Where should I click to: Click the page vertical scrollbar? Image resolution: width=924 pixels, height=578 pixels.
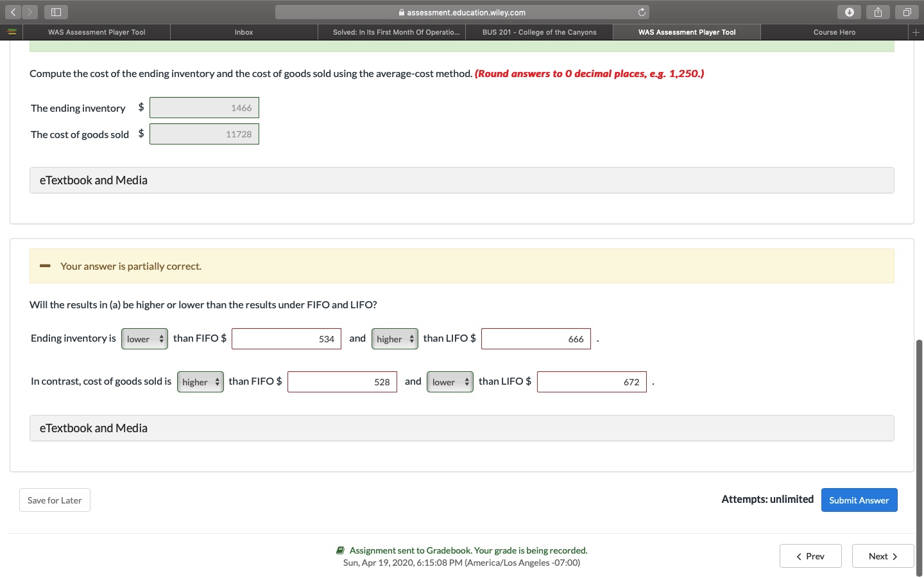919,457
